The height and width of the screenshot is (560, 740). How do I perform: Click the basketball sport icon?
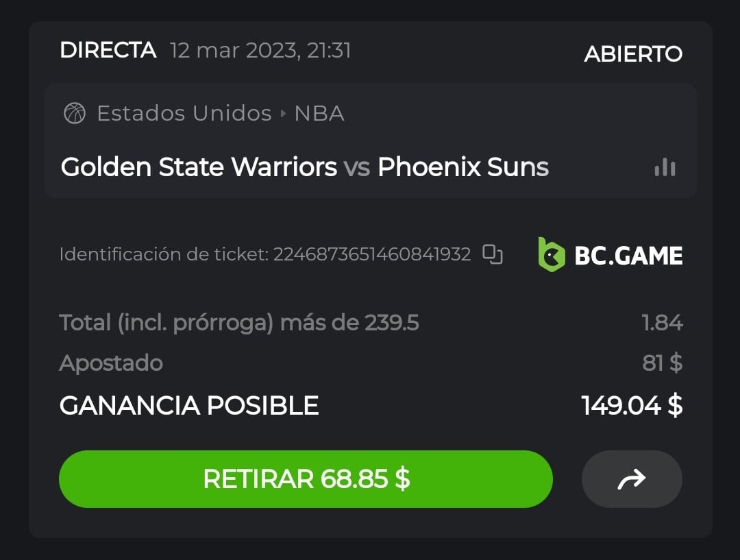coord(75,113)
